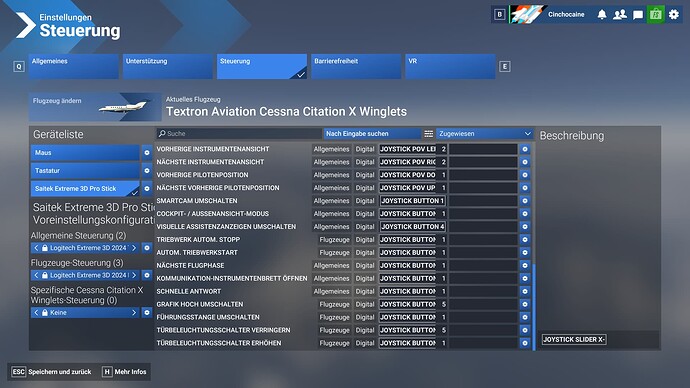Viewport: 690px width, 388px height.
Task: Open gear for Grafik hoch umschalten row
Action: (x=525, y=304)
